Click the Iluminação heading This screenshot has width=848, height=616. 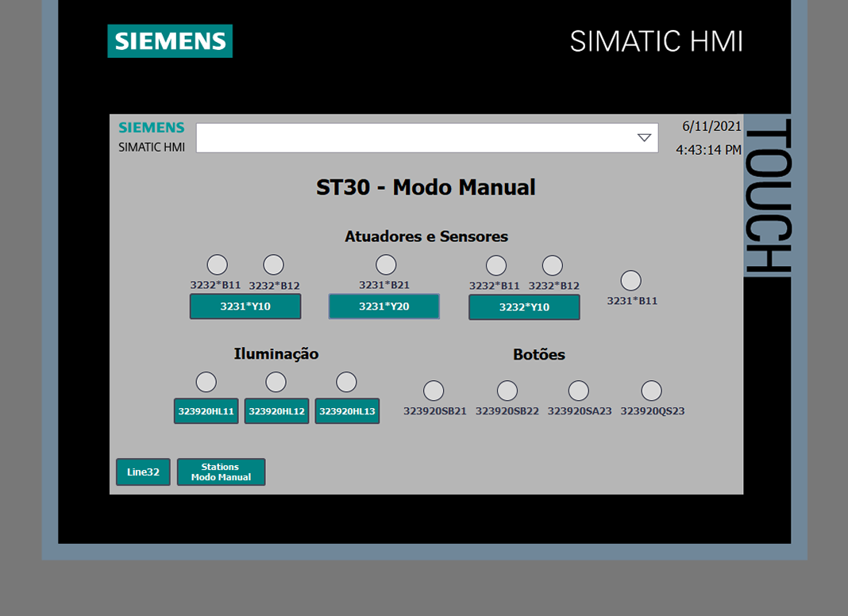(276, 354)
